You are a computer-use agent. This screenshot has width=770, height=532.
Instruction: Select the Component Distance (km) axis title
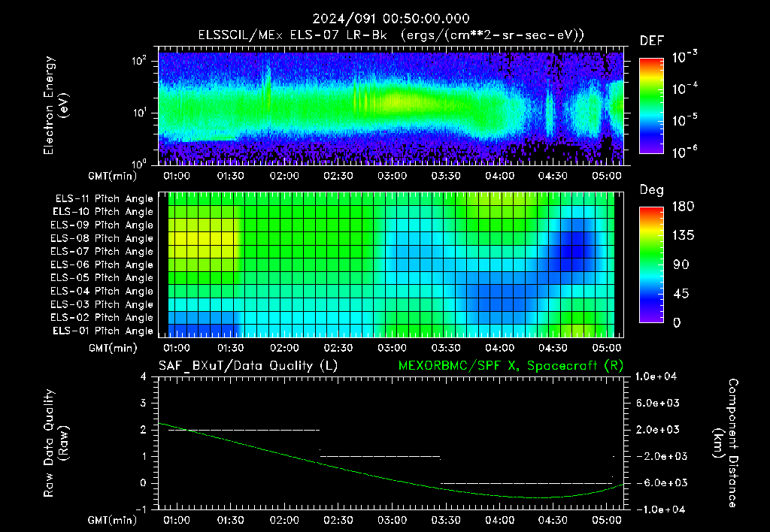[726, 443]
